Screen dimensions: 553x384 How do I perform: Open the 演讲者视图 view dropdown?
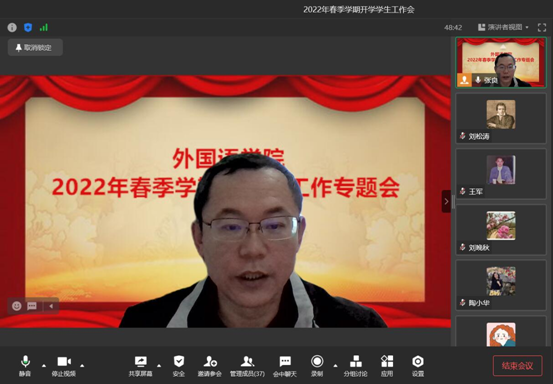point(503,27)
